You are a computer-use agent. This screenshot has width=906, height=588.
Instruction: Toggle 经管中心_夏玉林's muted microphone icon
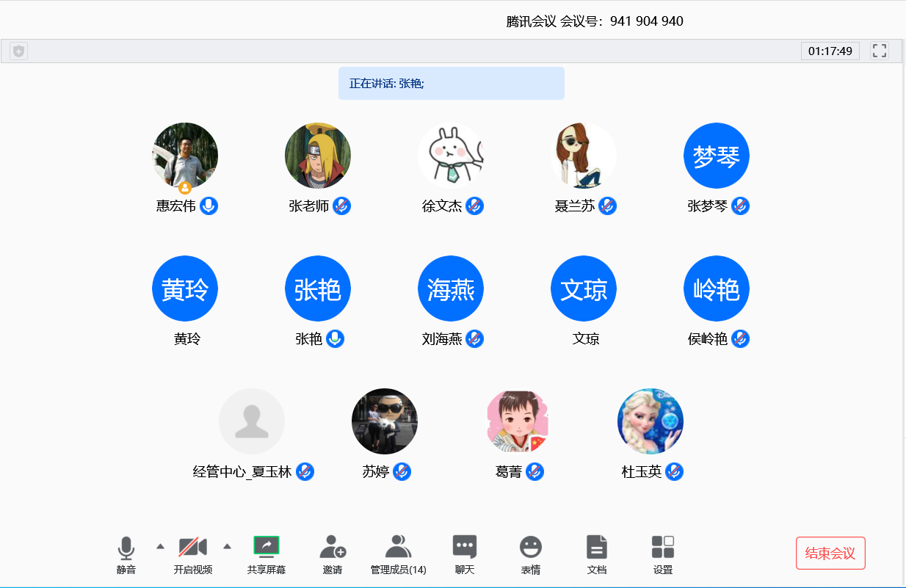[x=305, y=472]
